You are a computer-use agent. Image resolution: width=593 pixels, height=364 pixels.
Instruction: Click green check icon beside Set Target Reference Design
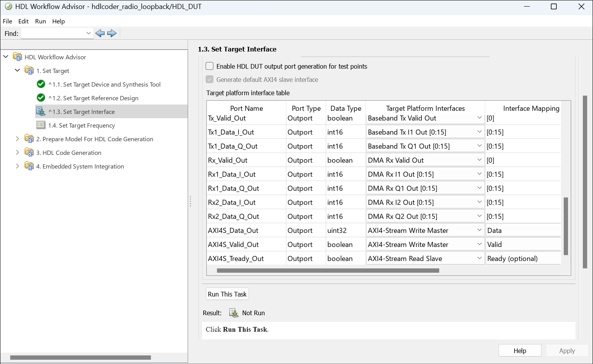(x=41, y=98)
